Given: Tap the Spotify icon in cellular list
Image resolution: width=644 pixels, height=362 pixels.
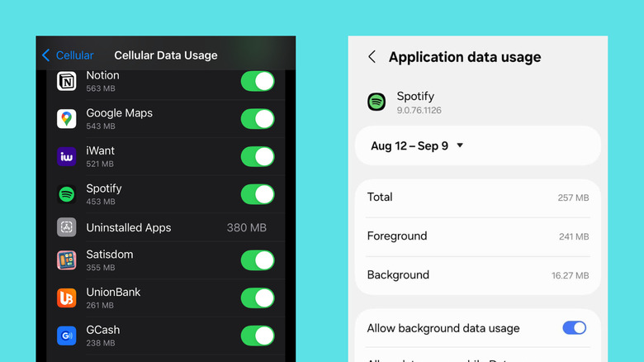Looking at the screenshot, I should pyautogui.click(x=67, y=194).
